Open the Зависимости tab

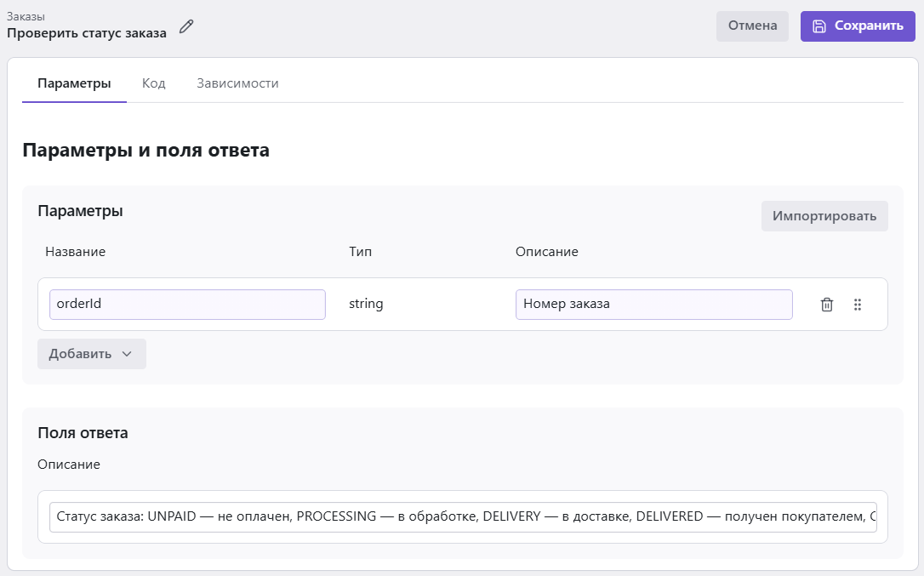(x=237, y=83)
